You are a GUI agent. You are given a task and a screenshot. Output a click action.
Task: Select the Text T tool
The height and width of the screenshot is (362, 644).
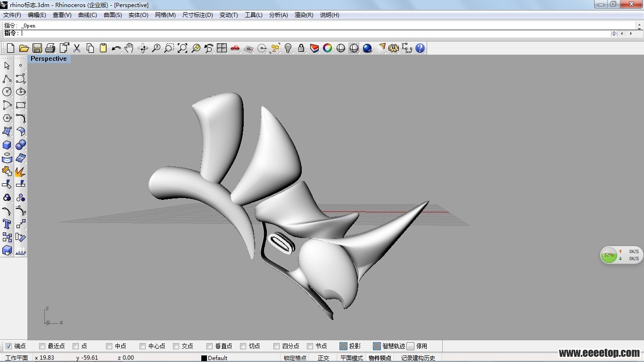click(7, 224)
